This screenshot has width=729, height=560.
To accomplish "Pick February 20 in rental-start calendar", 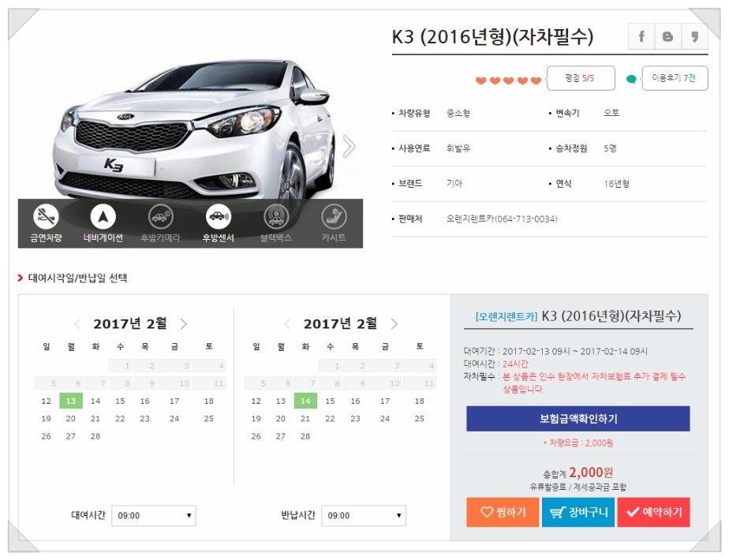I will (x=71, y=418).
